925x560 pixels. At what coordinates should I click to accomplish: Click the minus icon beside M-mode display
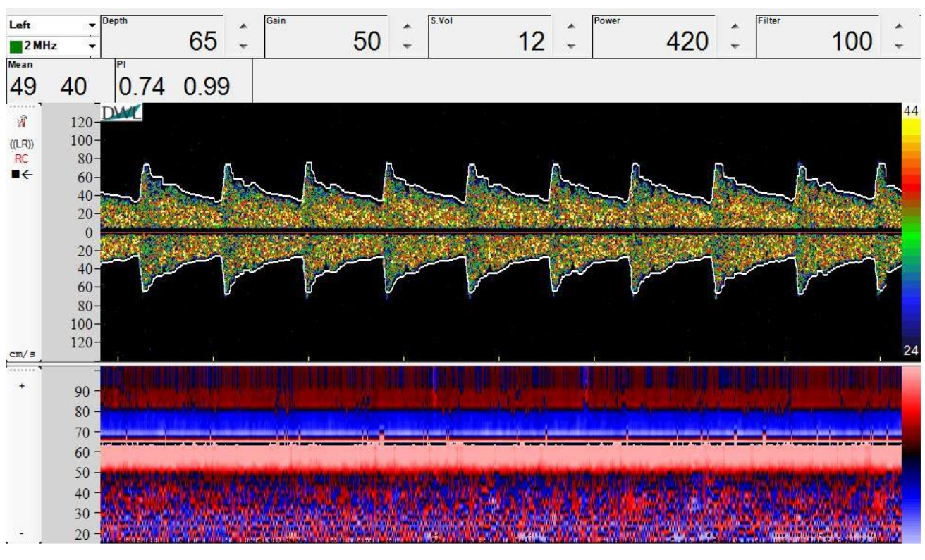pos(21,533)
